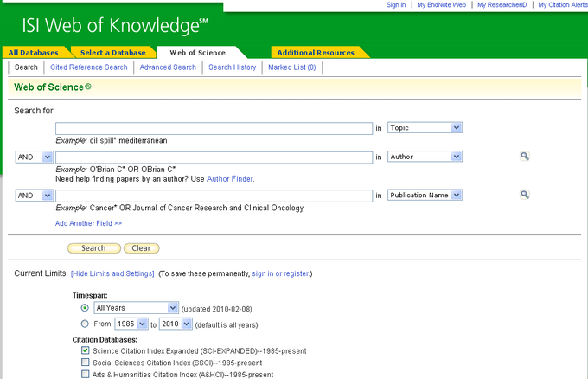Open the Topic field dropdown

pos(425,127)
